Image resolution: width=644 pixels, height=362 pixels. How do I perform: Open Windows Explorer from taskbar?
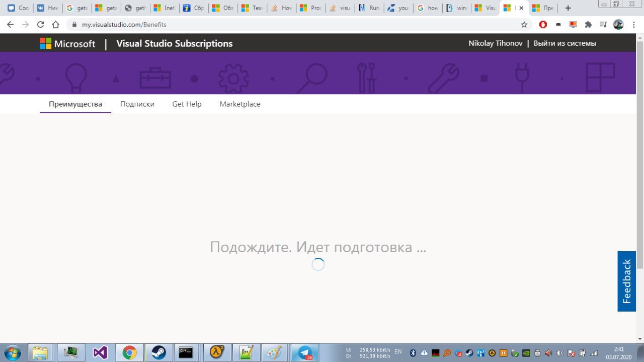[x=40, y=352]
